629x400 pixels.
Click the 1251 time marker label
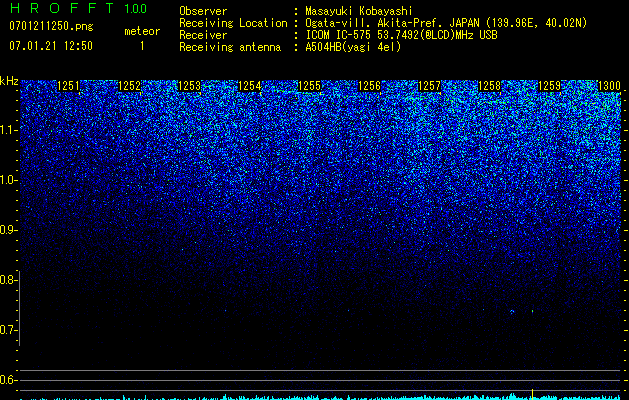(69, 86)
